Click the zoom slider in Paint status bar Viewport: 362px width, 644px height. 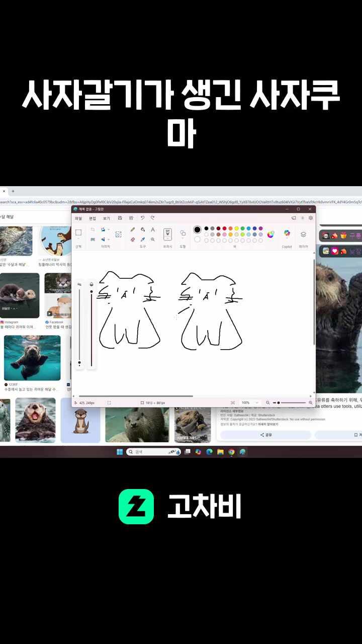click(290, 403)
